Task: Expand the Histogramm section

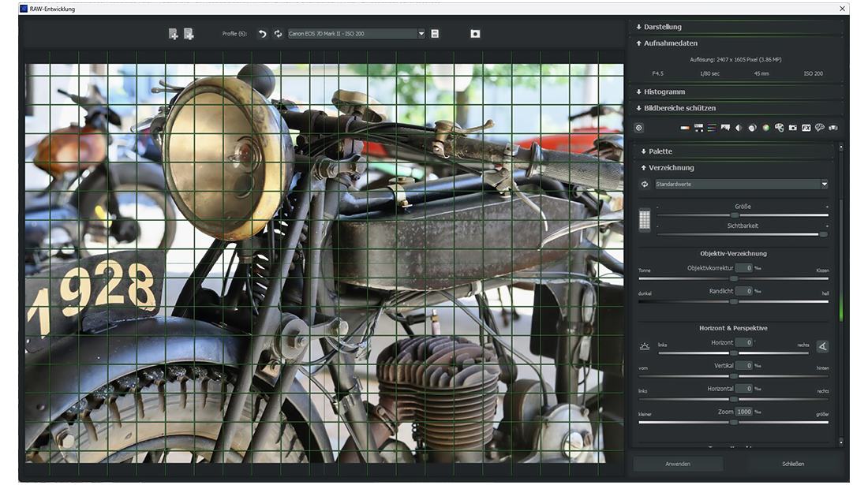Action: 664,92
